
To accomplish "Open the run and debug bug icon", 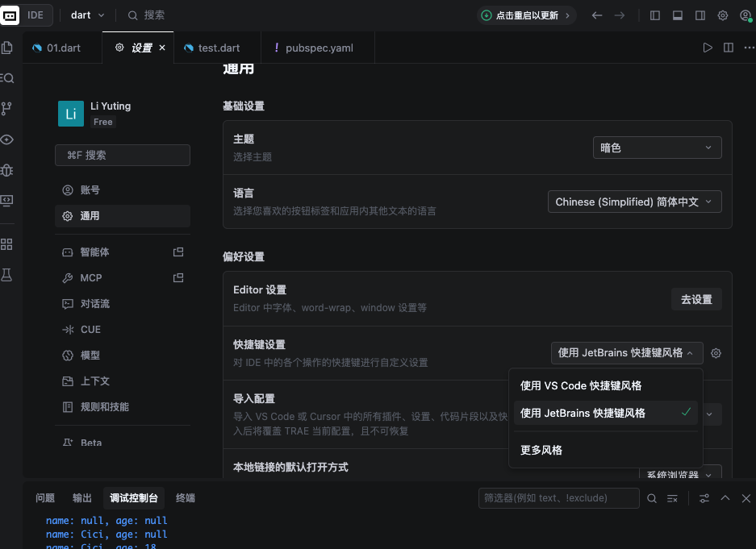I will [x=7, y=170].
